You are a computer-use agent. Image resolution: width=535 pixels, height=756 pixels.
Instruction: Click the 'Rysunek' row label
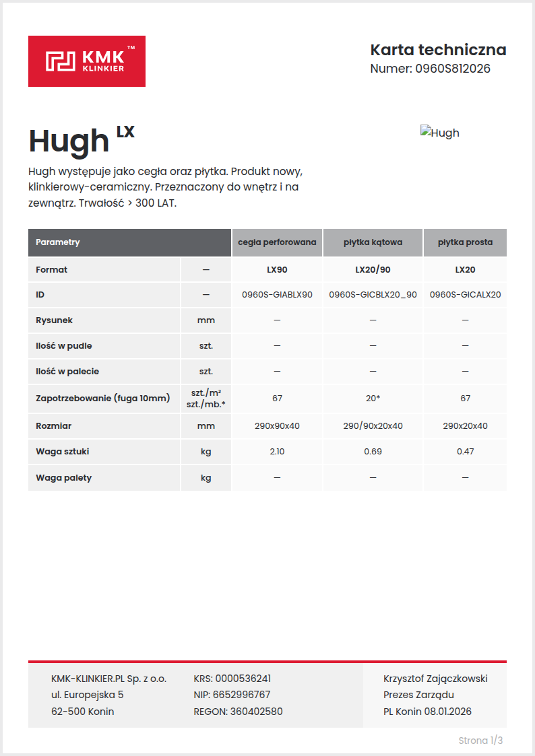point(54,320)
